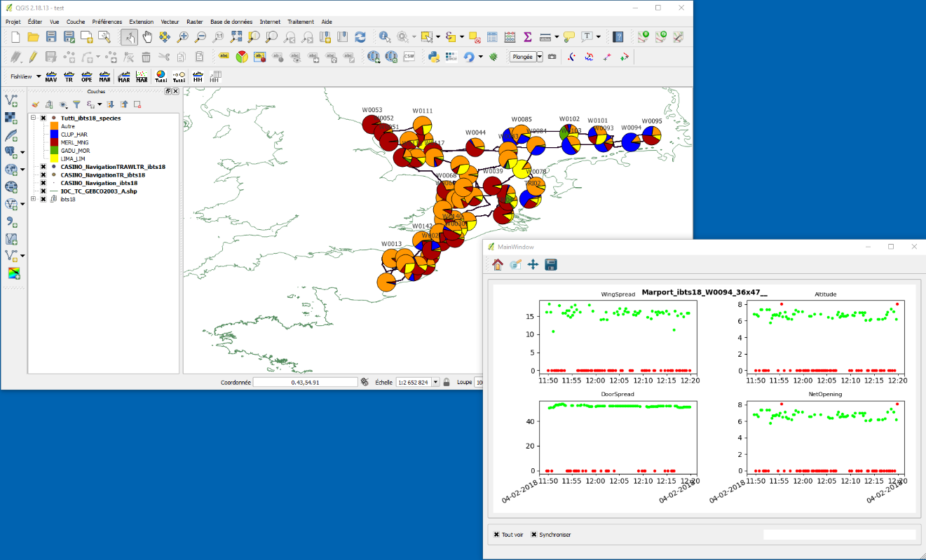Screen dimensions: 926x560
Task: Open the FishView dropdown arrow
Action: [x=38, y=76]
